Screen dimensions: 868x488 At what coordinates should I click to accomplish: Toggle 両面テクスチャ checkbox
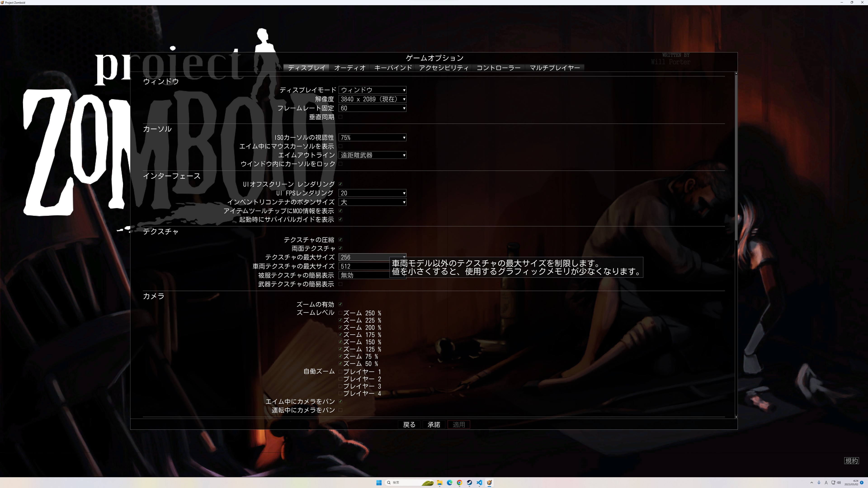tap(340, 248)
